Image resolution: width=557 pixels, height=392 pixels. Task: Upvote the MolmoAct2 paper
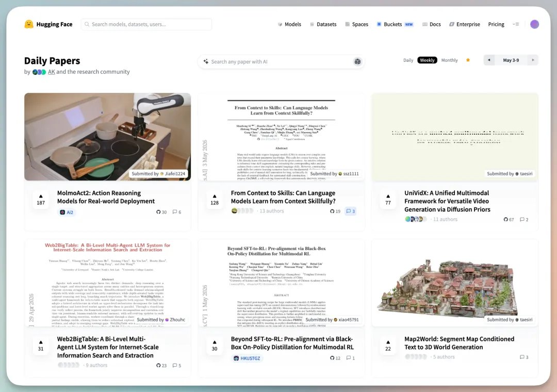point(41,200)
